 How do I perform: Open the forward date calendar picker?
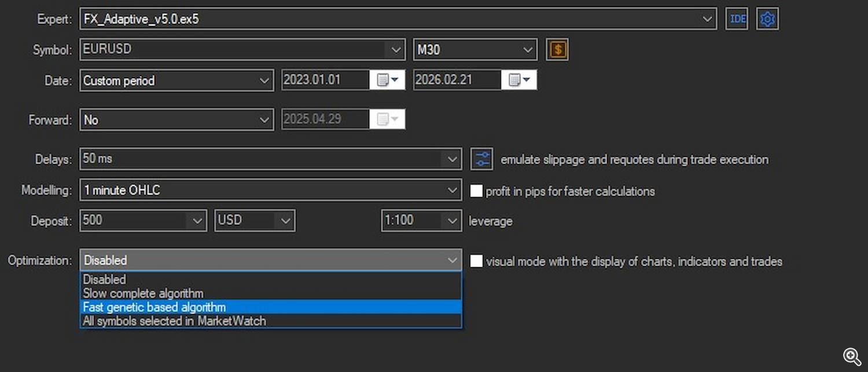(388, 119)
